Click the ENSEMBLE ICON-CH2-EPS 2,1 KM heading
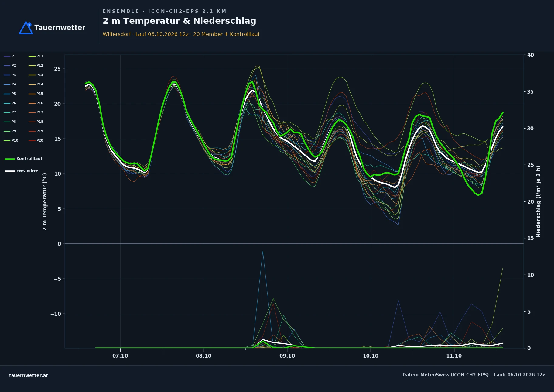This screenshot has height=392, width=554. pyautogui.click(x=165, y=11)
